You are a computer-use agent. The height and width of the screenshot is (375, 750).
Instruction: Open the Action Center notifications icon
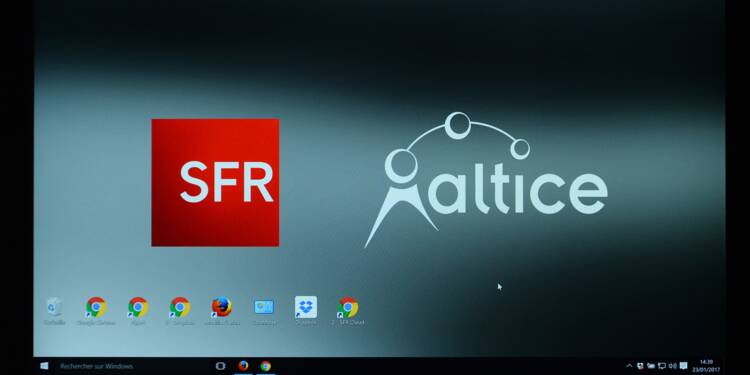684,366
